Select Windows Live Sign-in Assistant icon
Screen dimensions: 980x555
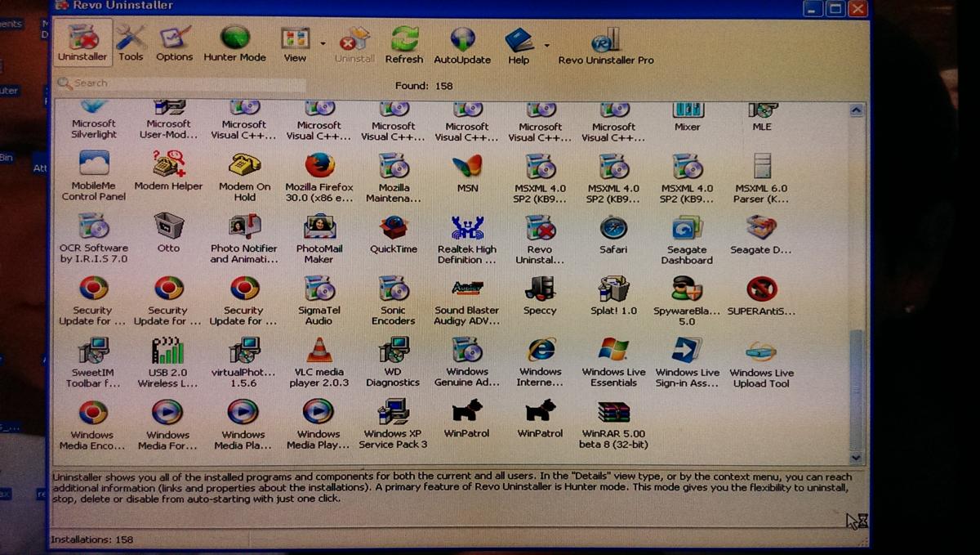pos(688,364)
